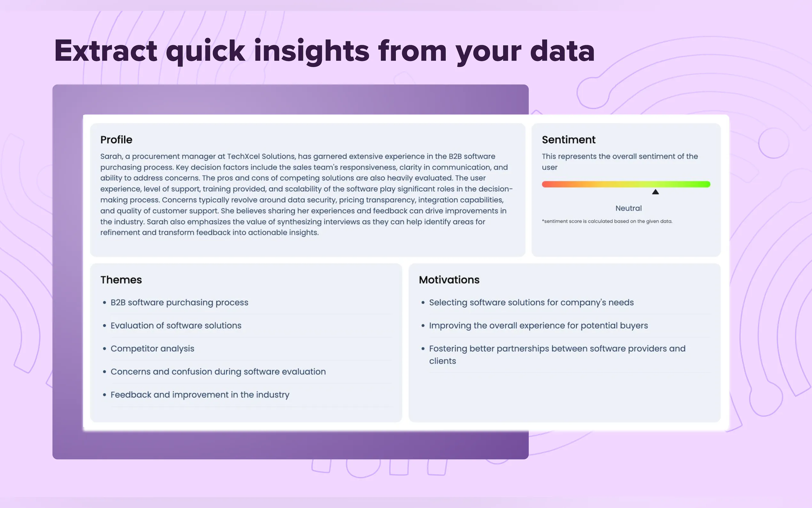Select the motivation about company's software needs
Screen dimensions: 812x508
pyautogui.click(x=531, y=302)
